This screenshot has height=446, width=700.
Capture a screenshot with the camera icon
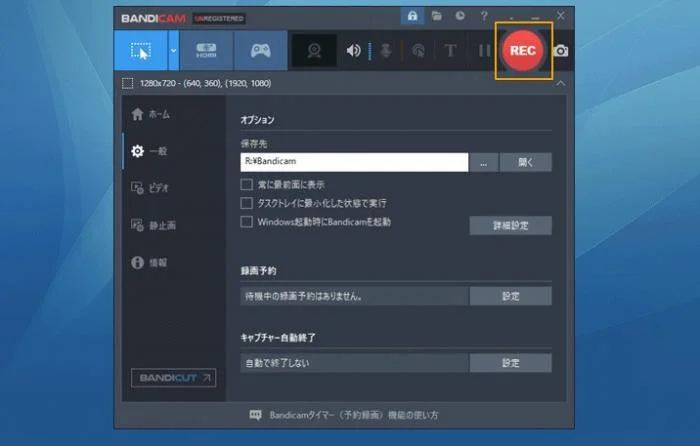[561, 51]
